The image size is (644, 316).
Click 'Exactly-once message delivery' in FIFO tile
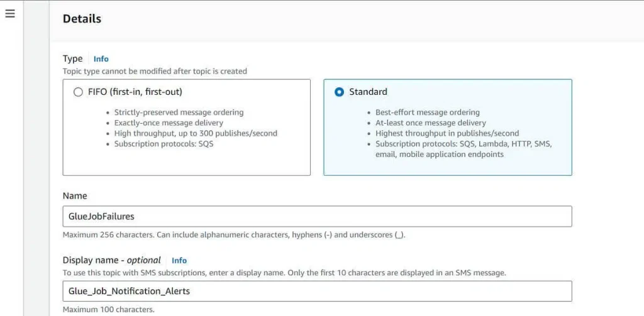tap(169, 123)
